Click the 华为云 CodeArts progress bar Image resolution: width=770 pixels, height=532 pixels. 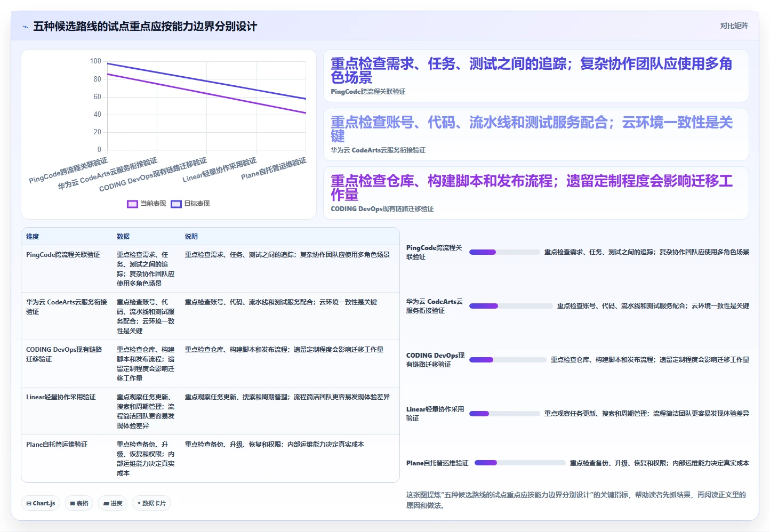point(511,306)
